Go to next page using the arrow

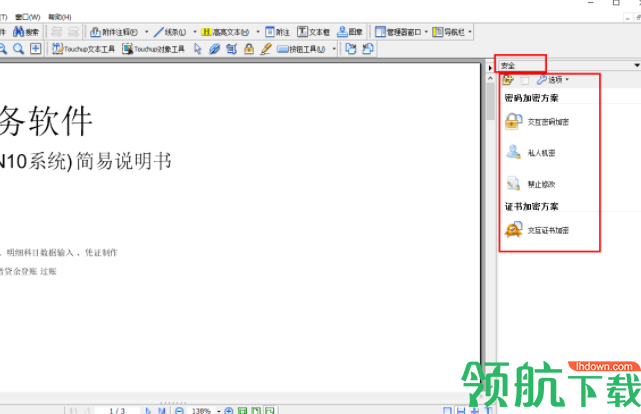click(148, 410)
